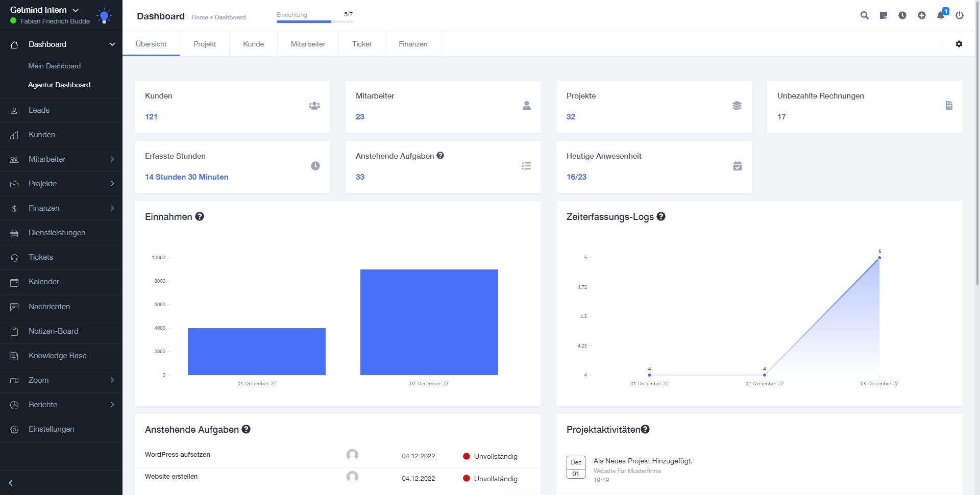
Task: Click the 02-December-22 revenue bar
Action: [429, 322]
